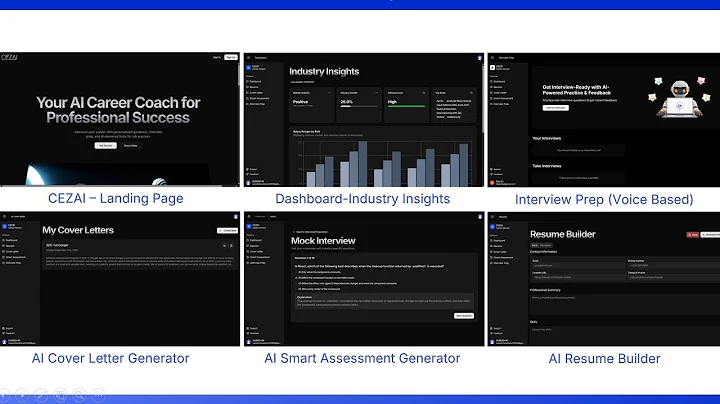Screen dimensions: 720x404
Task: Click Sign In on the landing page
Action: pos(217,57)
